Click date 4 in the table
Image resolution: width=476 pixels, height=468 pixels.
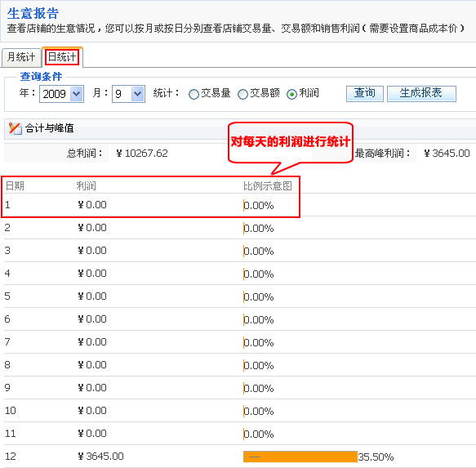(x=7, y=274)
